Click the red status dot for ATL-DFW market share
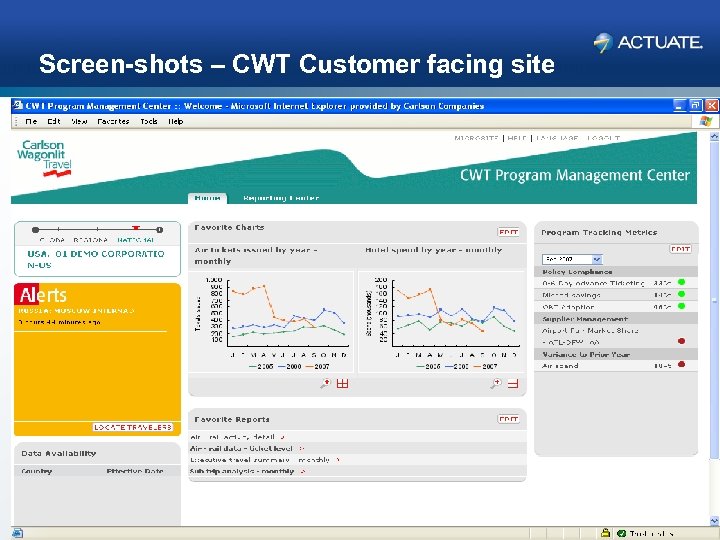The height and width of the screenshot is (540, 720). pyautogui.click(x=681, y=341)
